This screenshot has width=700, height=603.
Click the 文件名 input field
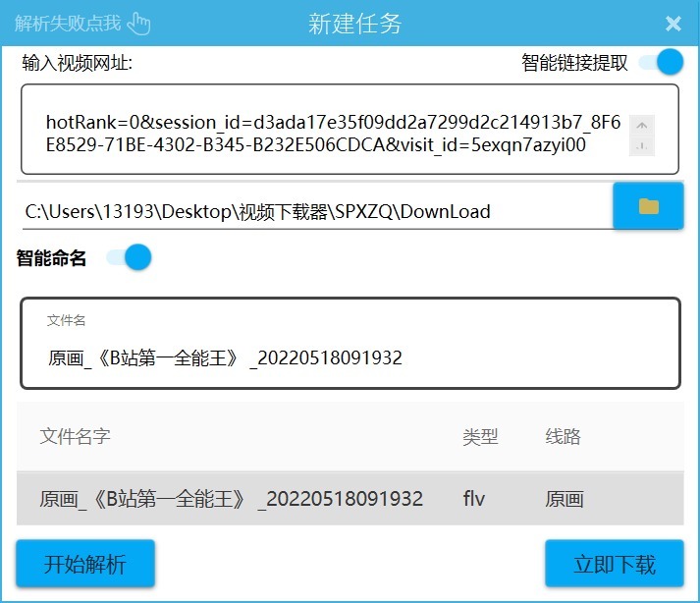349,357
